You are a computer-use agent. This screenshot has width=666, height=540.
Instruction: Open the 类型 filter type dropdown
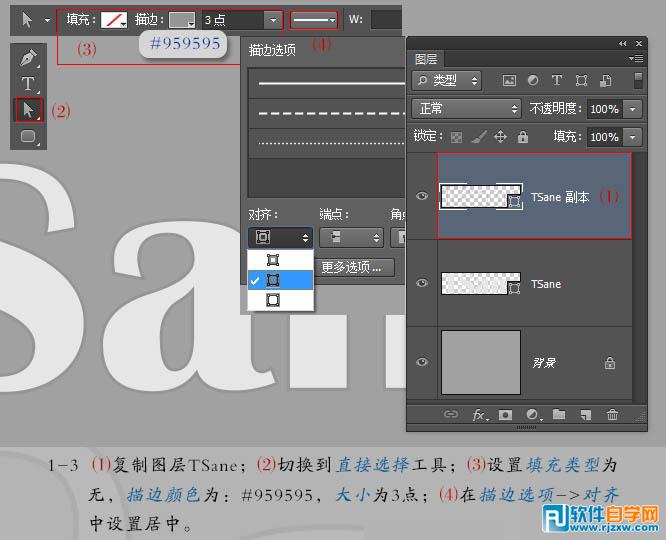(x=446, y=80)
